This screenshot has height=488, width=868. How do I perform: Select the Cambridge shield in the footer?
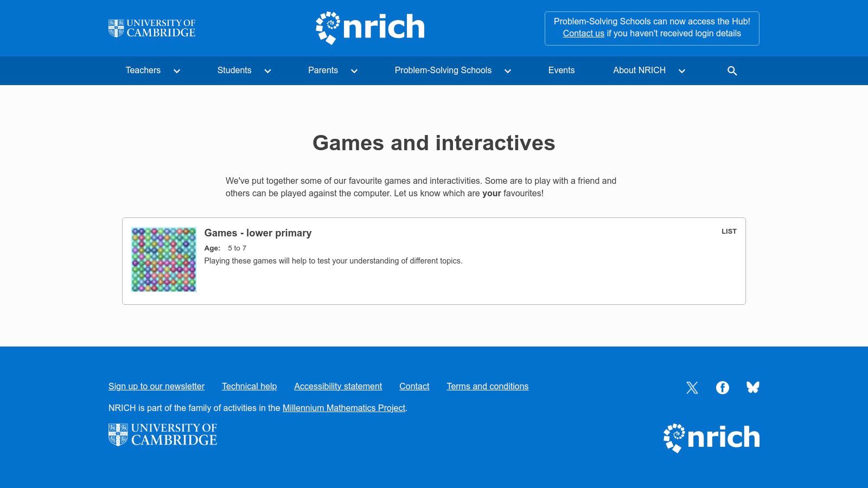click(117, 434)
